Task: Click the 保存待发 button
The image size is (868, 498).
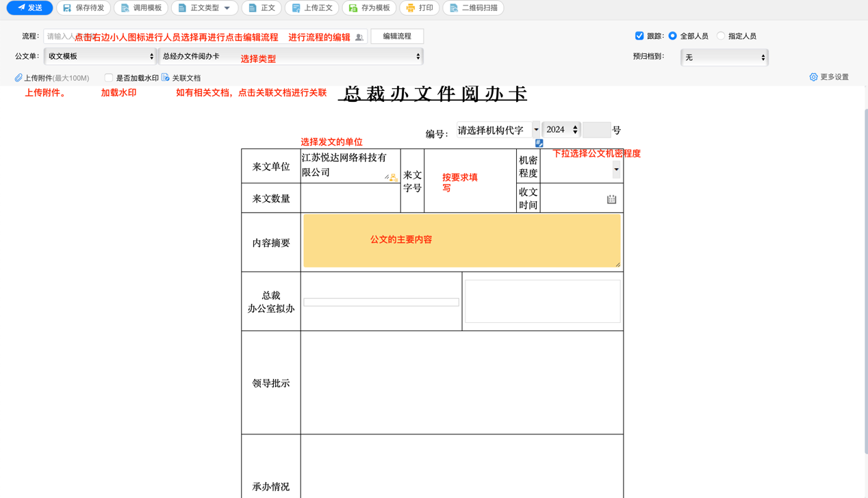Action: 84,8
